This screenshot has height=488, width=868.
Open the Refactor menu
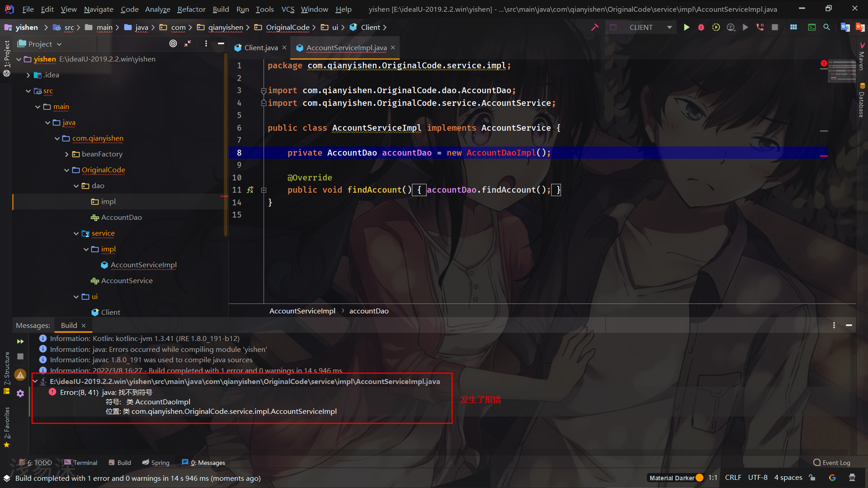pos(191,9)
